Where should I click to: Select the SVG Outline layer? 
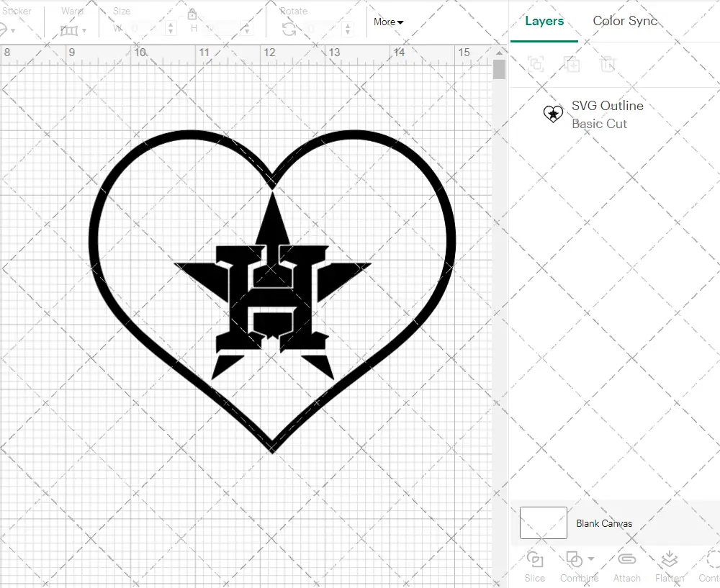click(607, 114)
